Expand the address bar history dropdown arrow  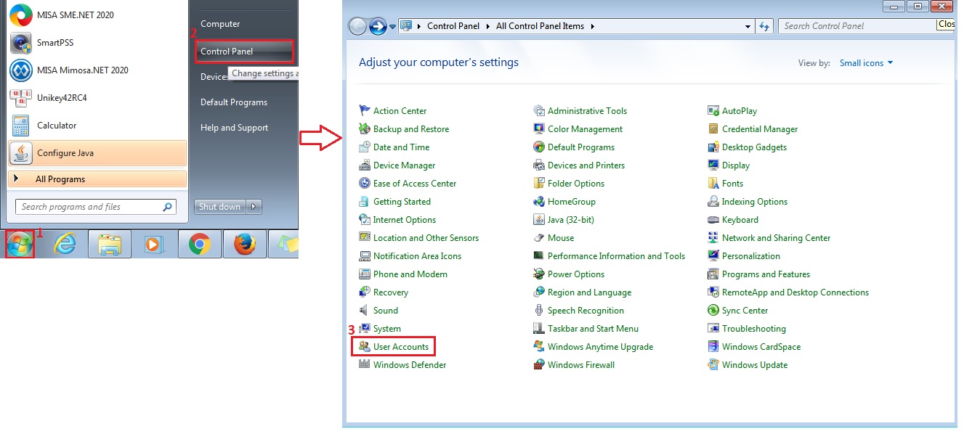tap(748, 26)
